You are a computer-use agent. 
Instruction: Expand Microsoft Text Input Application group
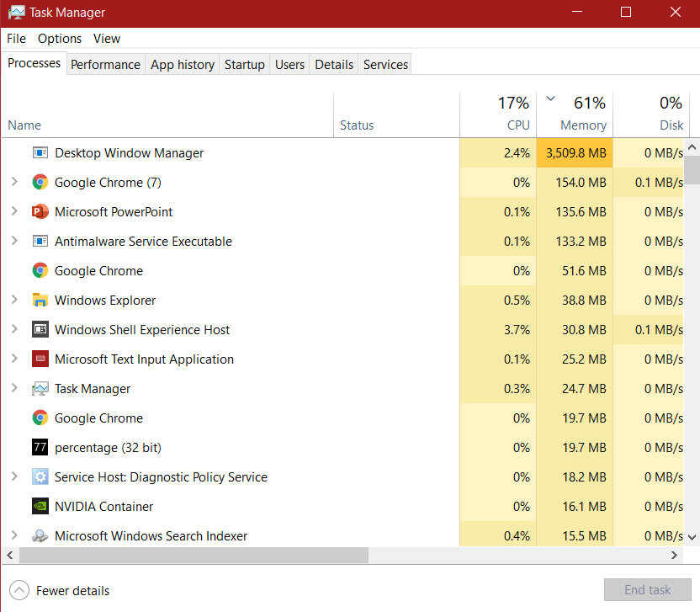[x=14, y=359]
